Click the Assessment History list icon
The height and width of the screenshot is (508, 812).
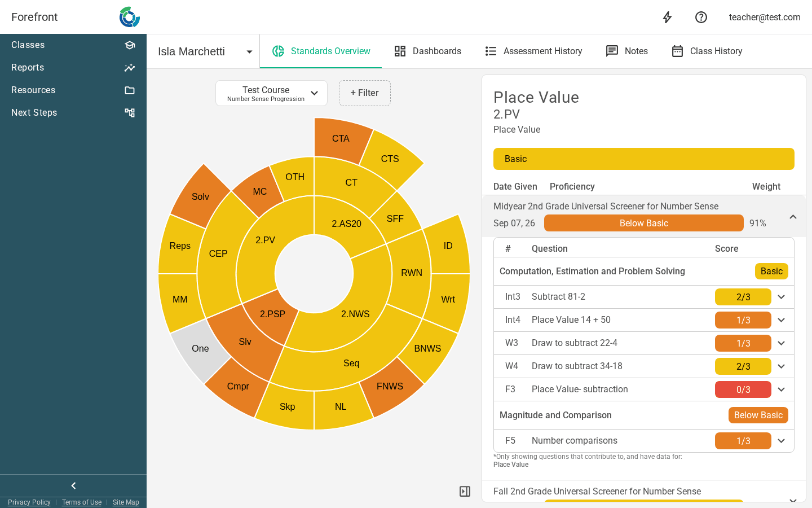point(491,51)
